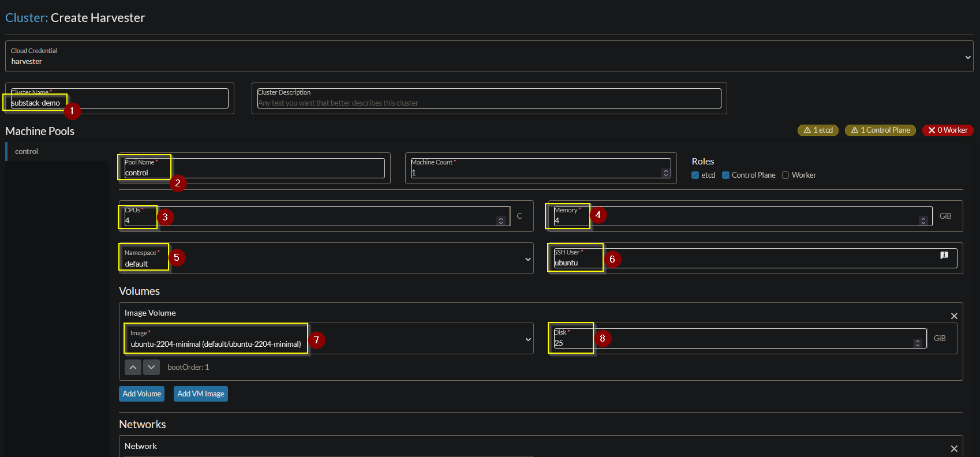Viewport: 980px width, 457px height.
Task: Remove the Image Volume with X icon
Action: click(954, 316)
